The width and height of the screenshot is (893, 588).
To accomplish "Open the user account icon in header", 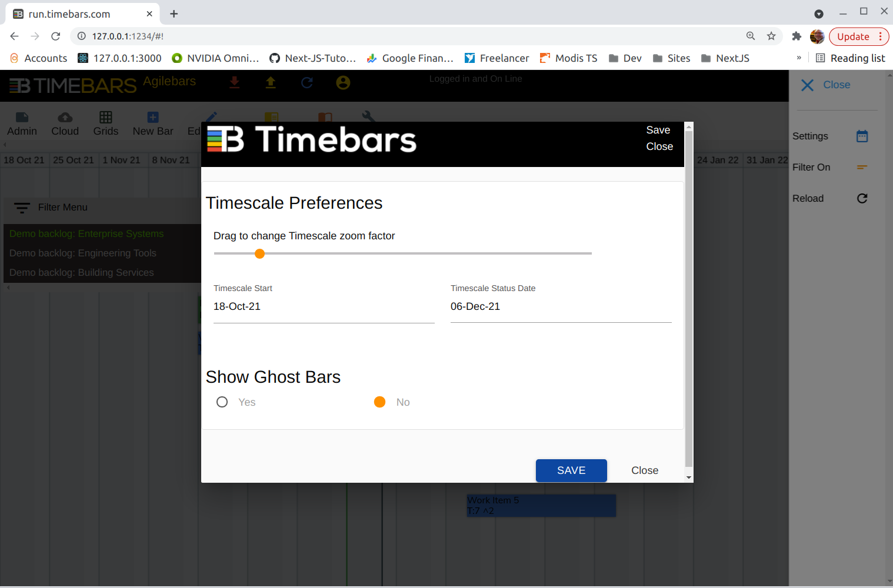I will point(343,83).
